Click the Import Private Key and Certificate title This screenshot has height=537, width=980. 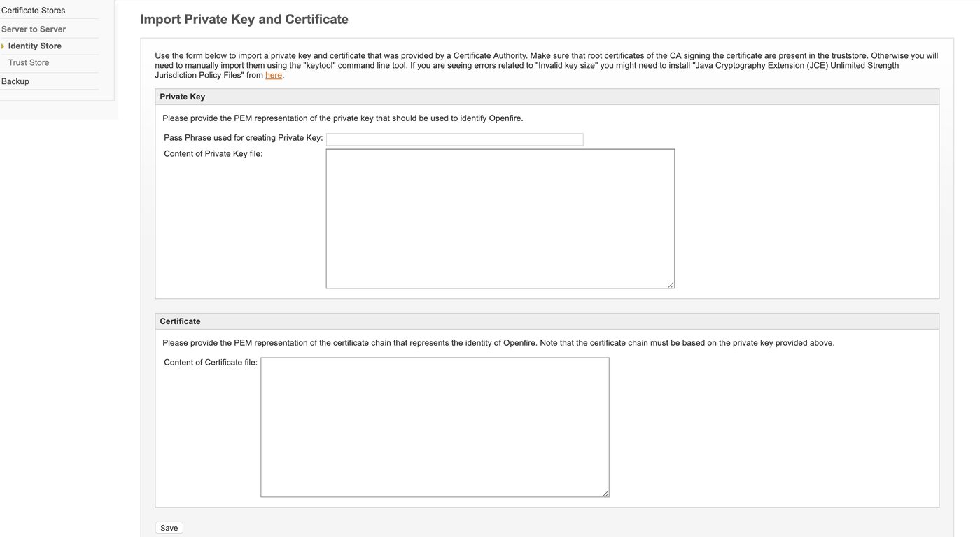[x=244, y=20]
